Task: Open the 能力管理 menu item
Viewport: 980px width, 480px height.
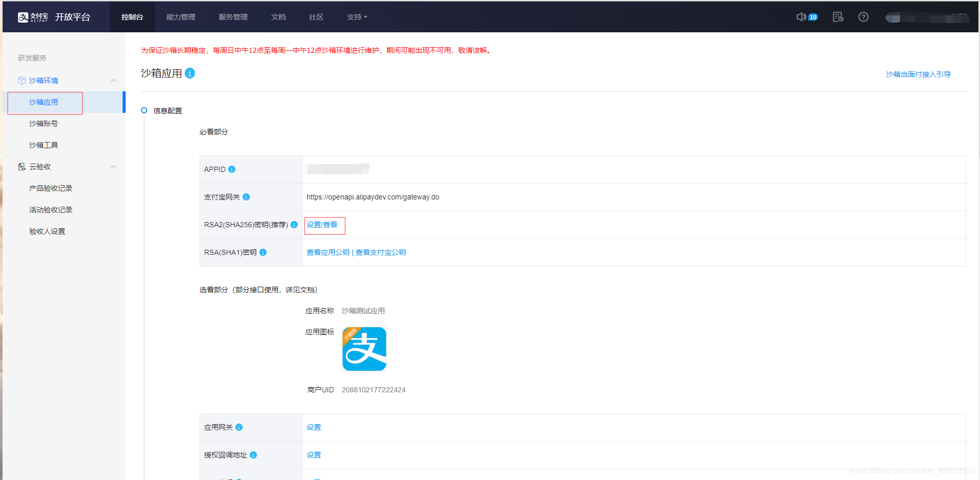Action: tap(180, 16)
